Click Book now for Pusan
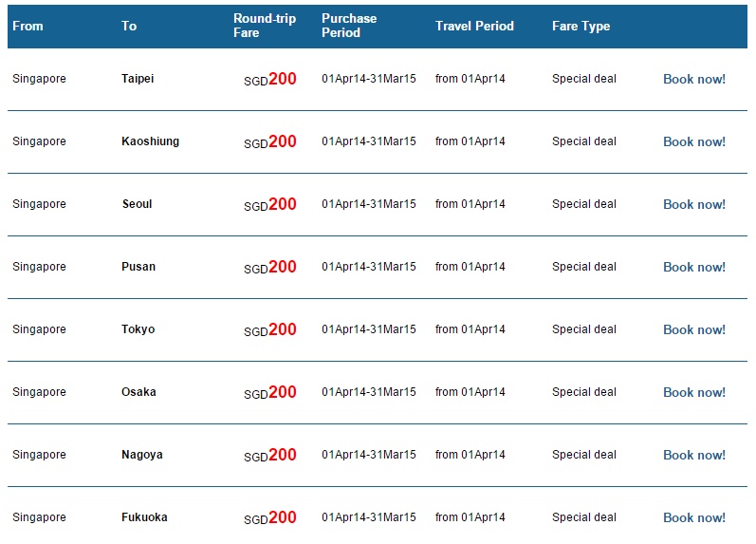The width and height of the screenshot is (756, 544). click(x=693, y=268)
